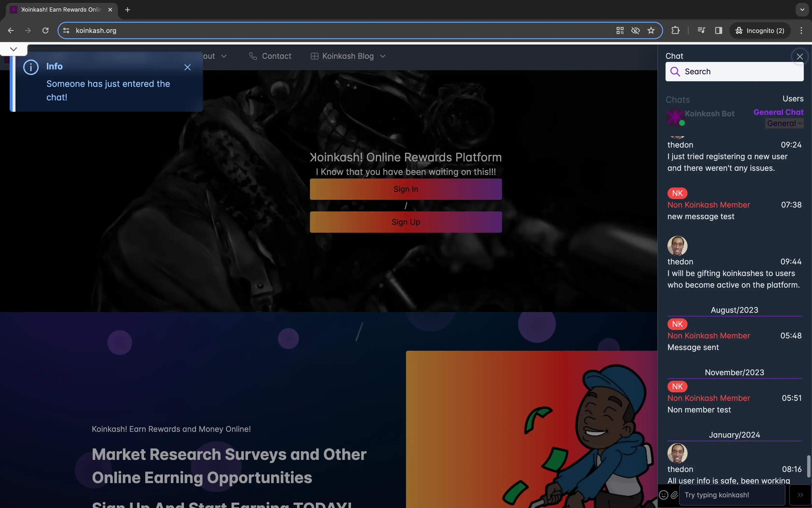Click the Incognito (2) indicator
This screenshot has width=812, height=508.
pyautogui.click(x=760, y=30)
